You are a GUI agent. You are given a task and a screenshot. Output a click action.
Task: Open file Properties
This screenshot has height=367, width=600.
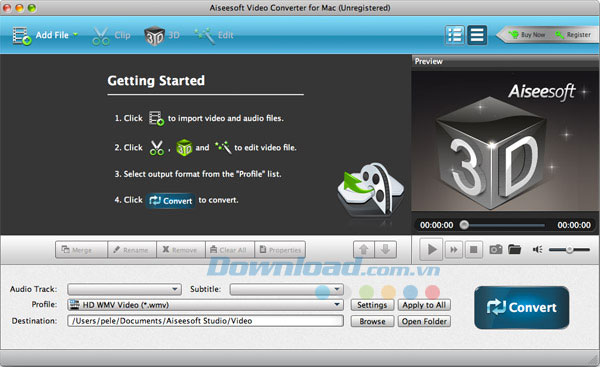280,250
